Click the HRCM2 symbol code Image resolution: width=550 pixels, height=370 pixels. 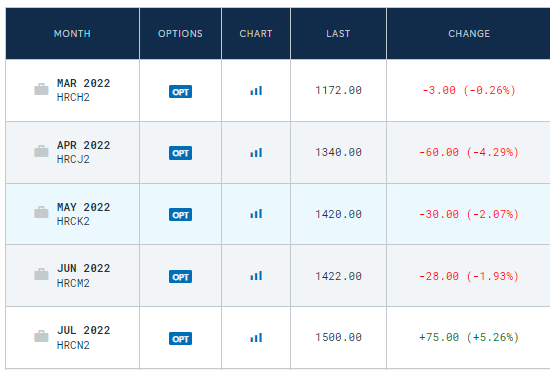tap(73, 283)
